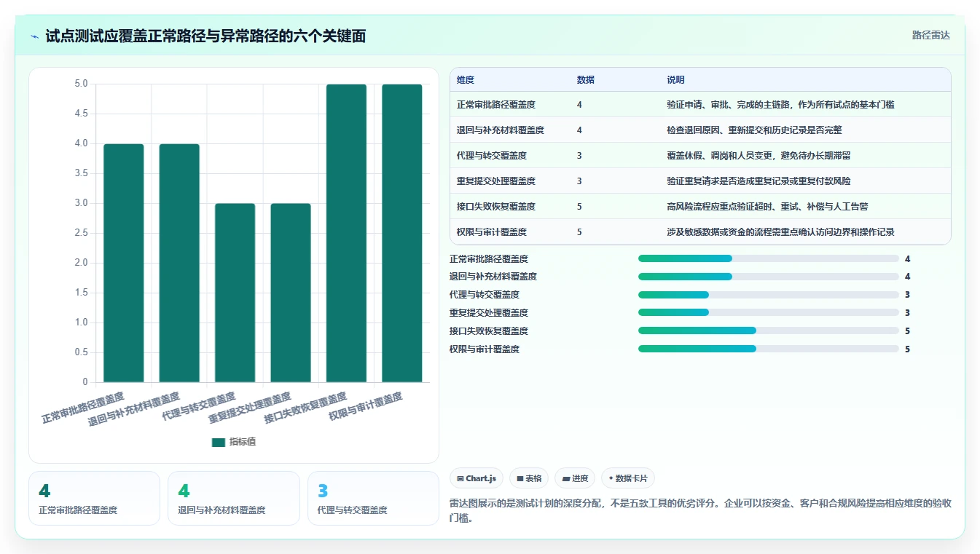Select the 表格 chip
The height and width of the screenshot is (554, 980).
529,478
